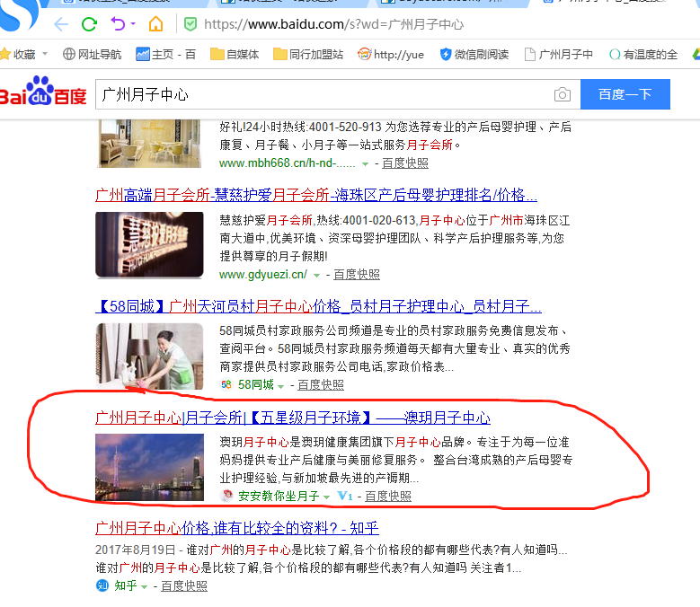Click the green security shield in address bar
Image resolution: width=700 pixels, height=607 pixels.
191,24
